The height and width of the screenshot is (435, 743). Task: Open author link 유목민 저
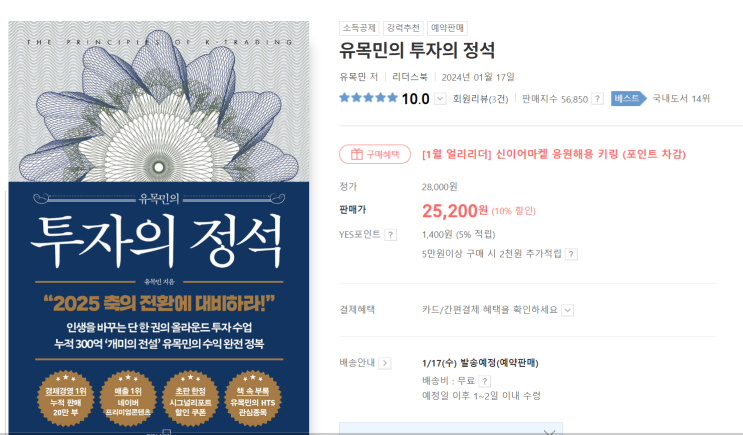click(x=359, y=77)
